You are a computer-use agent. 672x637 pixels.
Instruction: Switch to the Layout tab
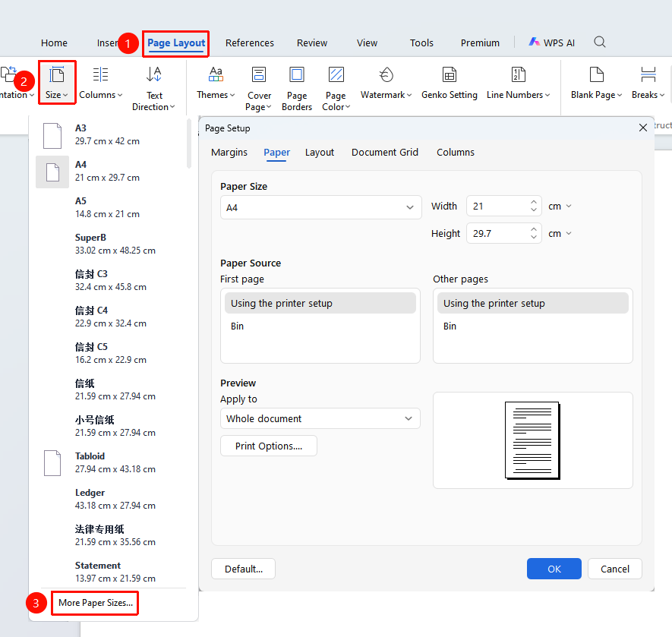(x=320, y=152)
